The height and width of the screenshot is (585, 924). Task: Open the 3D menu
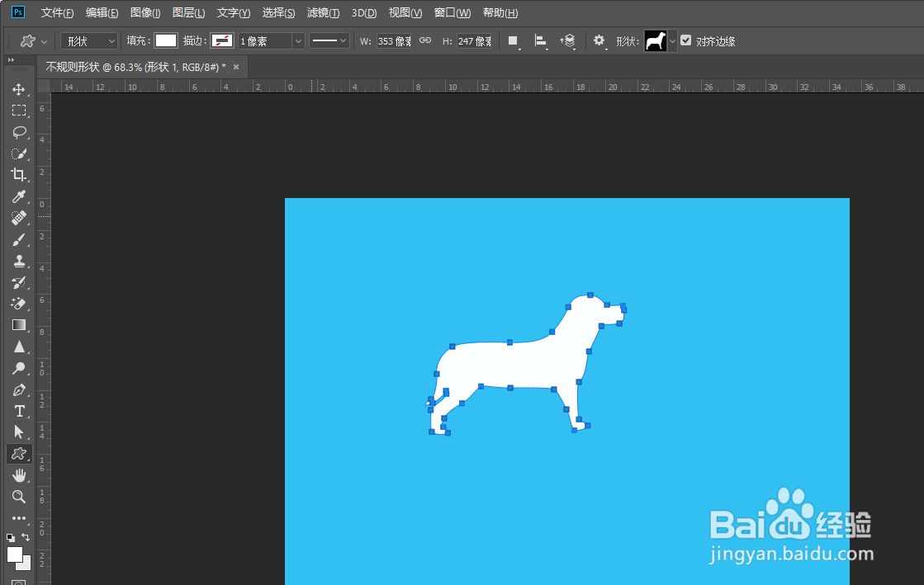tap(363, 12)
